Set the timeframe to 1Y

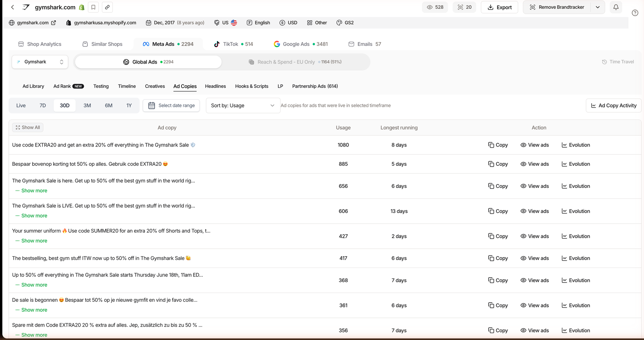pos(129,105)
